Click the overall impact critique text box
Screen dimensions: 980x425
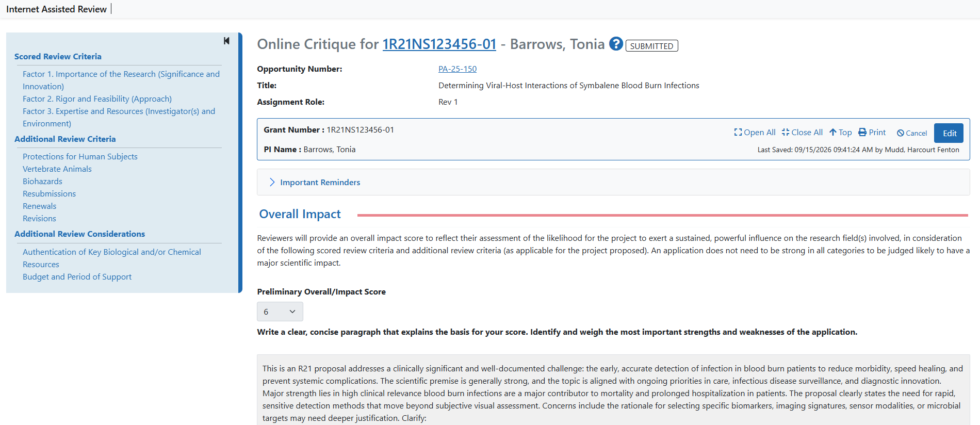coord(613,390)
